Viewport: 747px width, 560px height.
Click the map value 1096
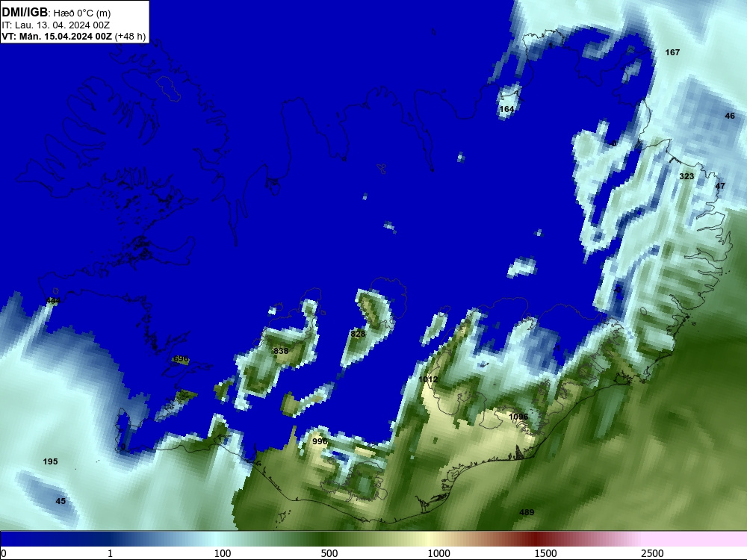(518, 417)
